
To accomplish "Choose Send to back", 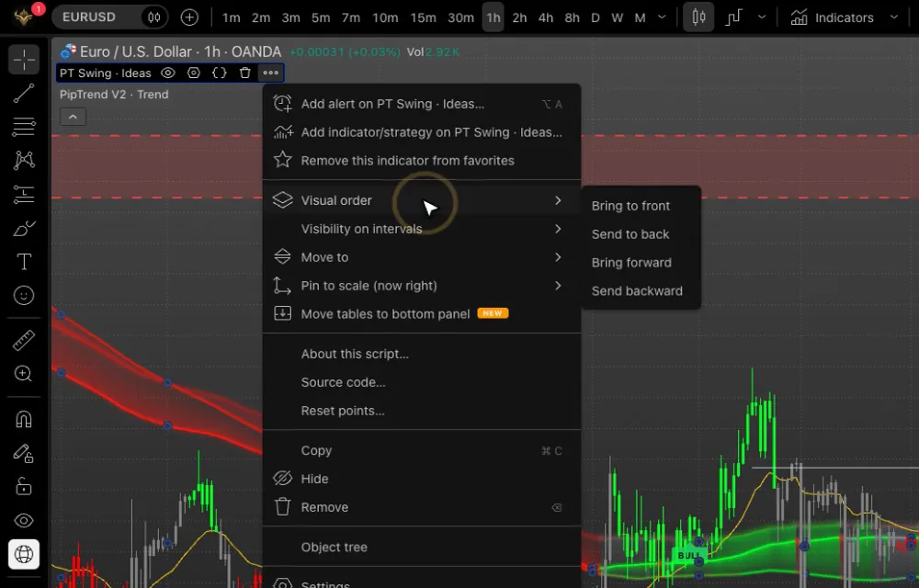I will [x=641, y=234].
